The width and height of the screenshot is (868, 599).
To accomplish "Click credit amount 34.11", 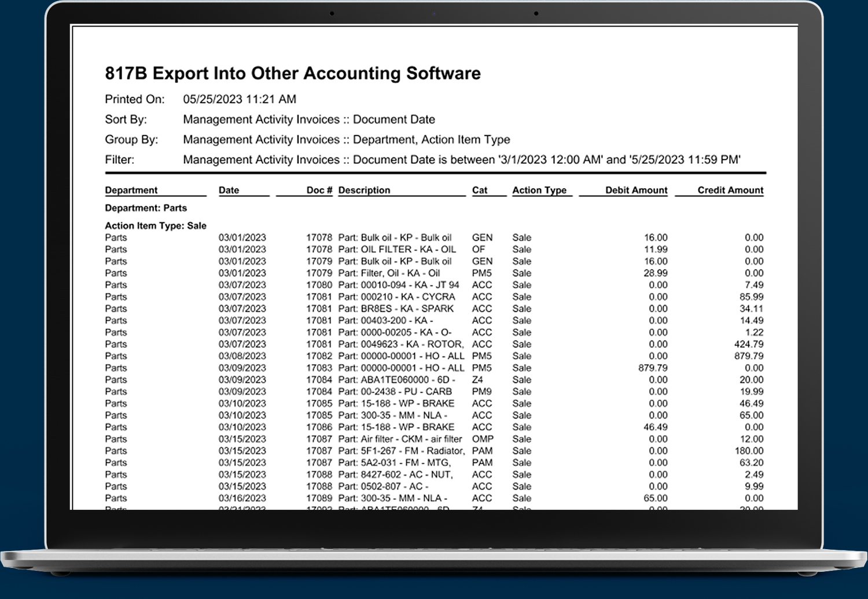I will click(x=752, y=308).
